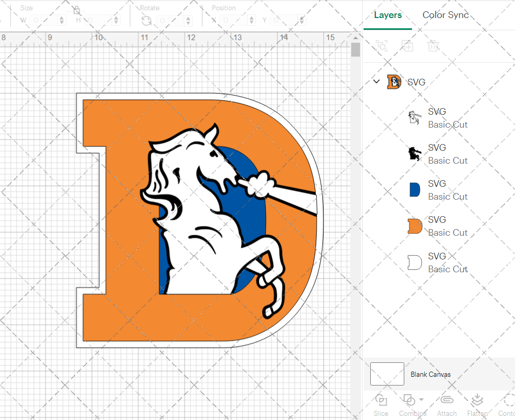Click the Slice tool icon
The width and height of the screenshot is (515, 420).
tap(381, 400)
